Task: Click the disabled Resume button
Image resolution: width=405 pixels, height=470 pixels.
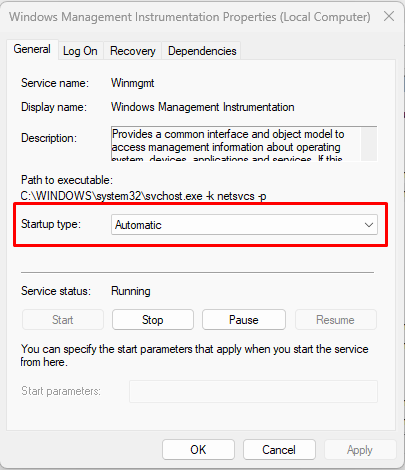Action: (336, 320)
